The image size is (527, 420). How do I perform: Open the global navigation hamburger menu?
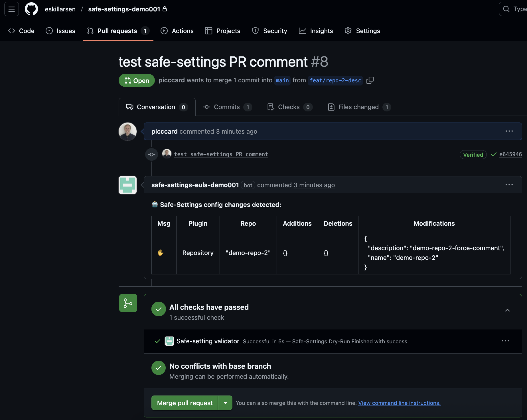click(x=11, y=9)
